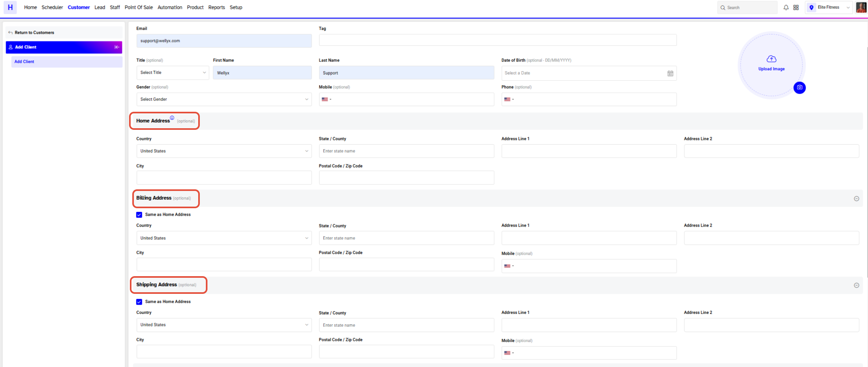Viewport: 868px width, 367px height.
Task: Open the apps grid icon
Action: coord(796,8)
